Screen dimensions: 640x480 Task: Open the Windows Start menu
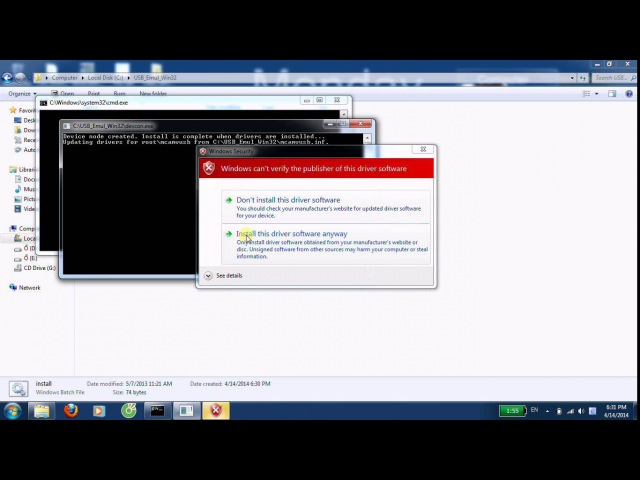(x=13, y=411)
